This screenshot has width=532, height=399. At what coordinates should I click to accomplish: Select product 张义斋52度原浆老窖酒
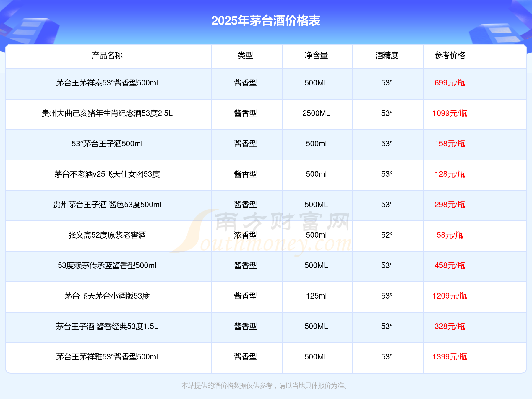point(107,235)
